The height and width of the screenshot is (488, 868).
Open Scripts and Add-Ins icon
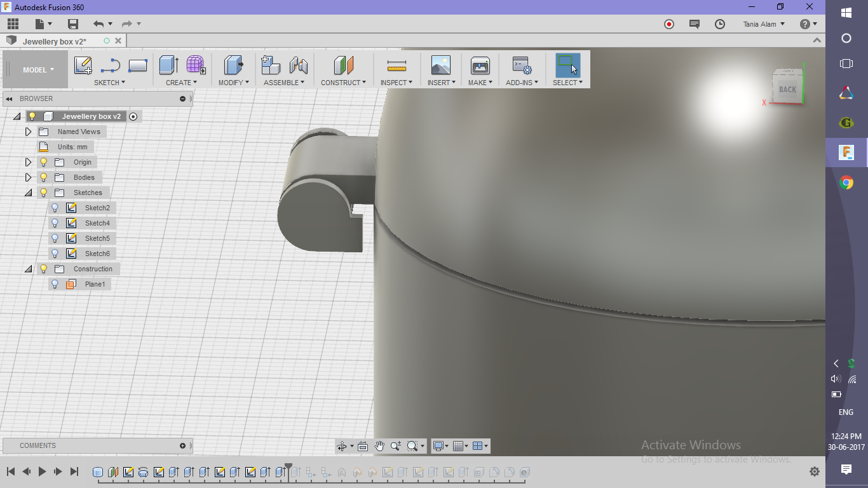tap(522, 65)
